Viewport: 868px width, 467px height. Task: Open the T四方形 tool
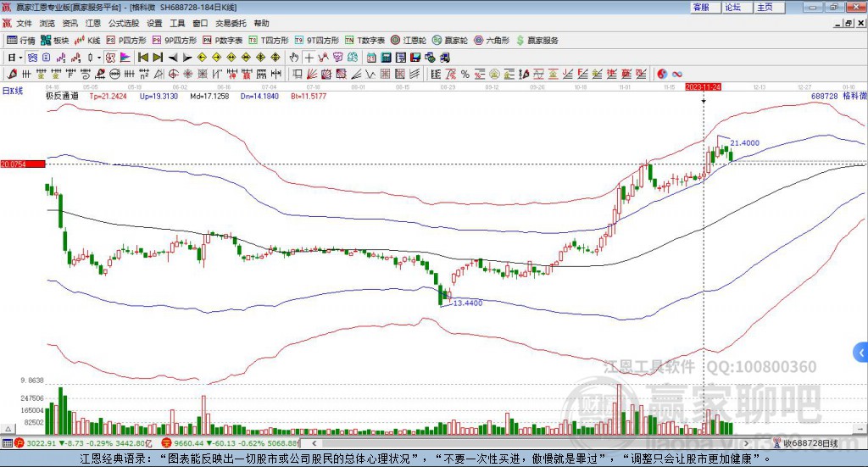click(269, 41)
